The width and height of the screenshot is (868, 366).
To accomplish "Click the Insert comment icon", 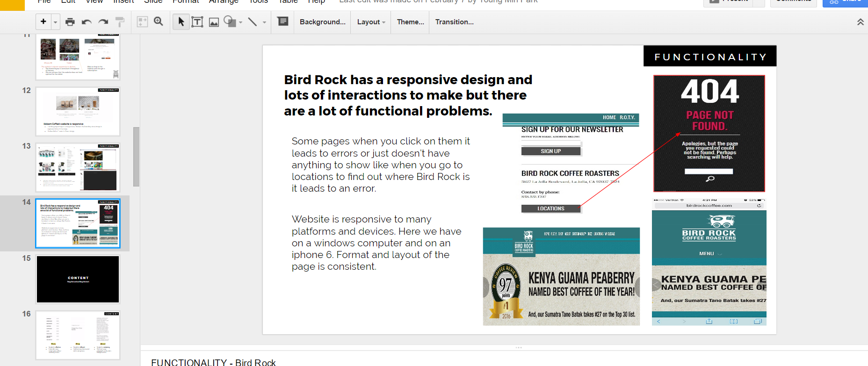I will pyautogui.click(x=283, y=22).
